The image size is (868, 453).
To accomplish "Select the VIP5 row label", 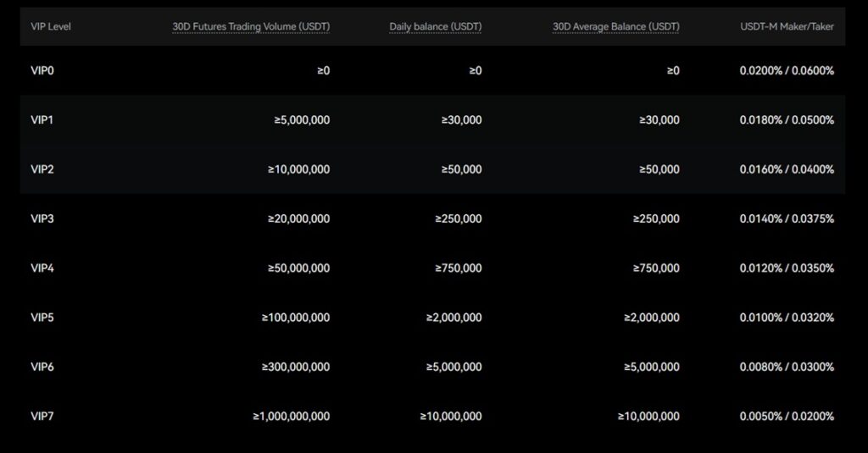I will click(42, 318).
